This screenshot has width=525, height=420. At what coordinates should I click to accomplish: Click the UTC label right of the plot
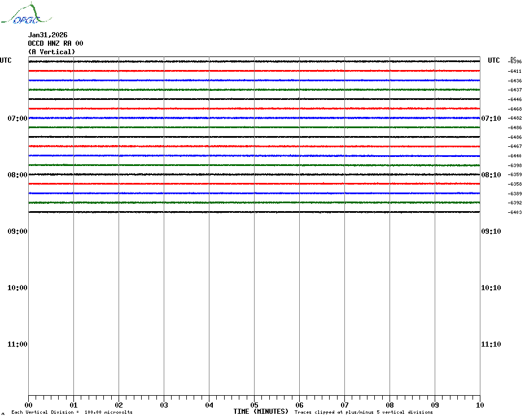point(493,60)
